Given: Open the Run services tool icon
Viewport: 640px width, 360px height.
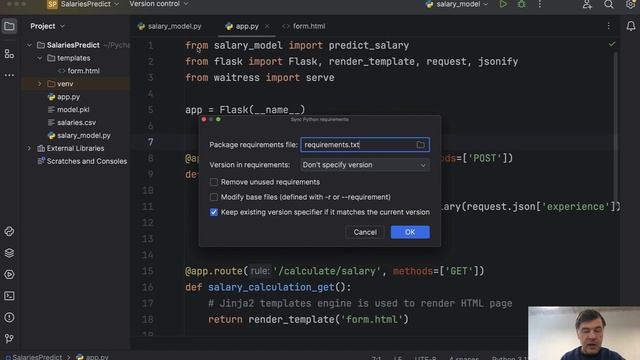Looking at the screenshot, I should point(9,274).
